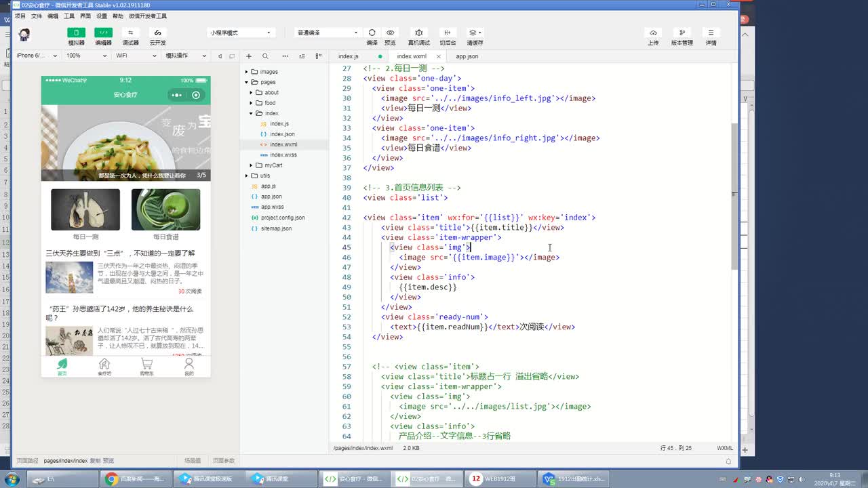The image size is (868, 488).
Task: Click the 购物车 cart tab in simulator
Action: [146, 367]
